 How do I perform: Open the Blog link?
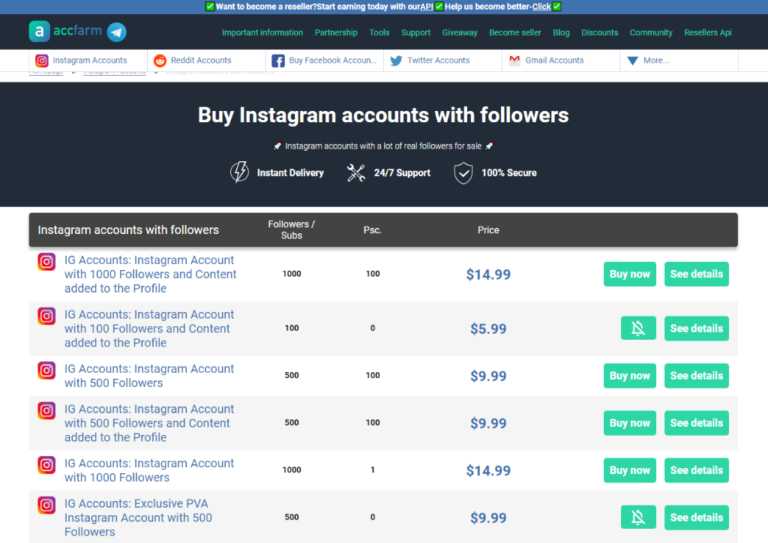(561, 32)
